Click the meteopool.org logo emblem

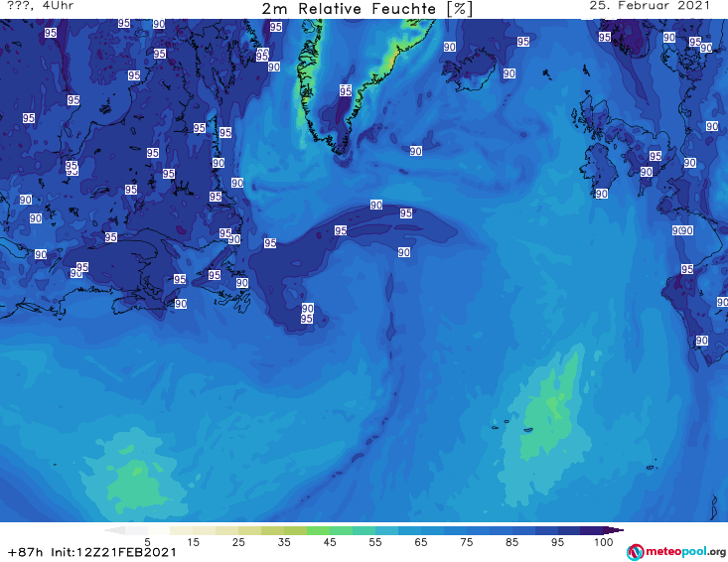pyautogui.click(x=635, y=552)
